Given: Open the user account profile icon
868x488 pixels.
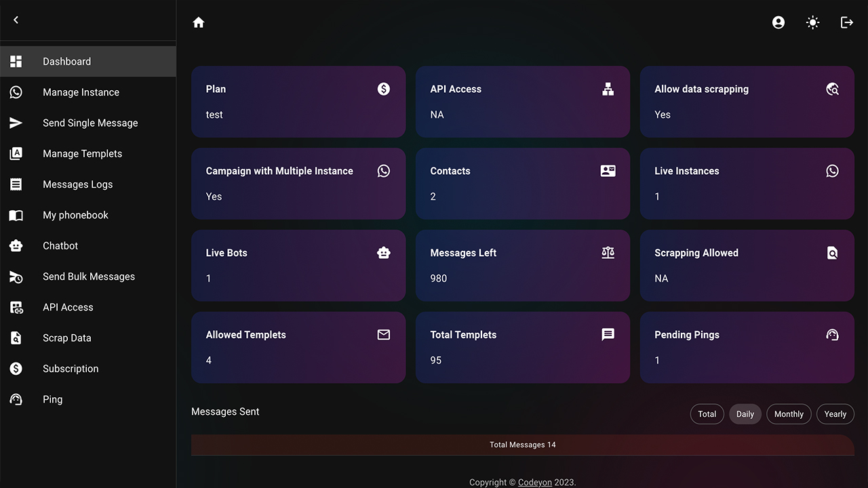Looking at the screenshot, I should click(x=778, y=22).
